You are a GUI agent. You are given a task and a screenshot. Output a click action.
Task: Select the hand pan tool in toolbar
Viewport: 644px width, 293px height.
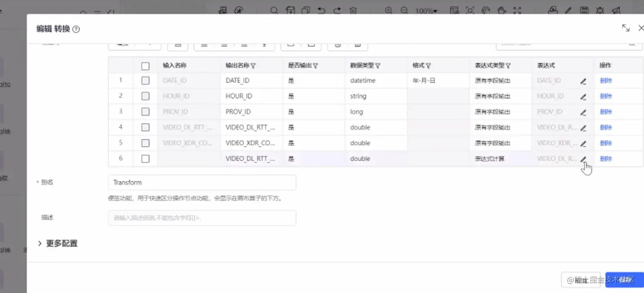[x=502, y=11]
